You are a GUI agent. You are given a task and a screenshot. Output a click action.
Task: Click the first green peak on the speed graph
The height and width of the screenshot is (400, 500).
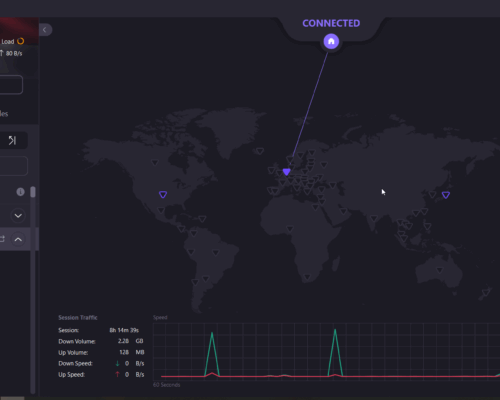coord(212,333)
